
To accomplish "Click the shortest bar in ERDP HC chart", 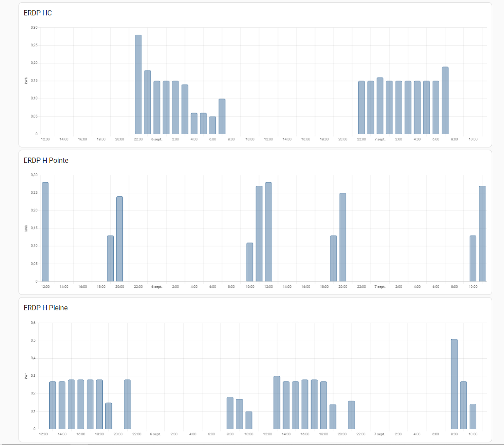I will (x=212, y=125).
